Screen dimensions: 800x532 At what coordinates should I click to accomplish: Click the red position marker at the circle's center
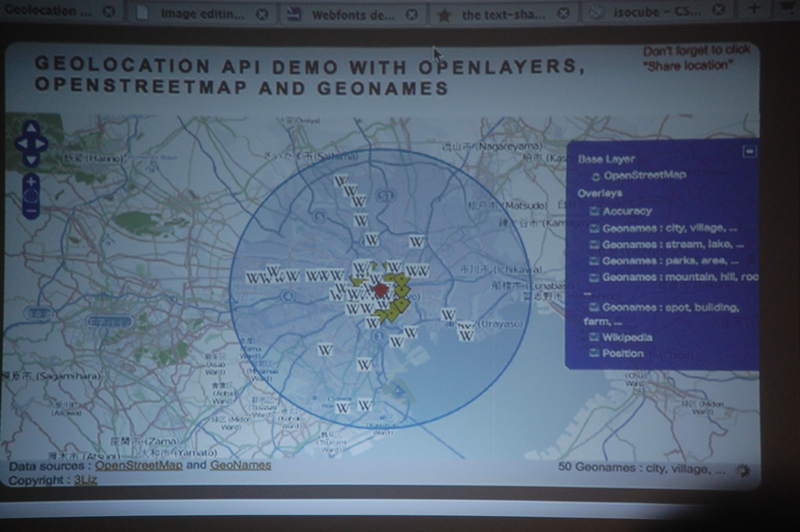[380, 289]
